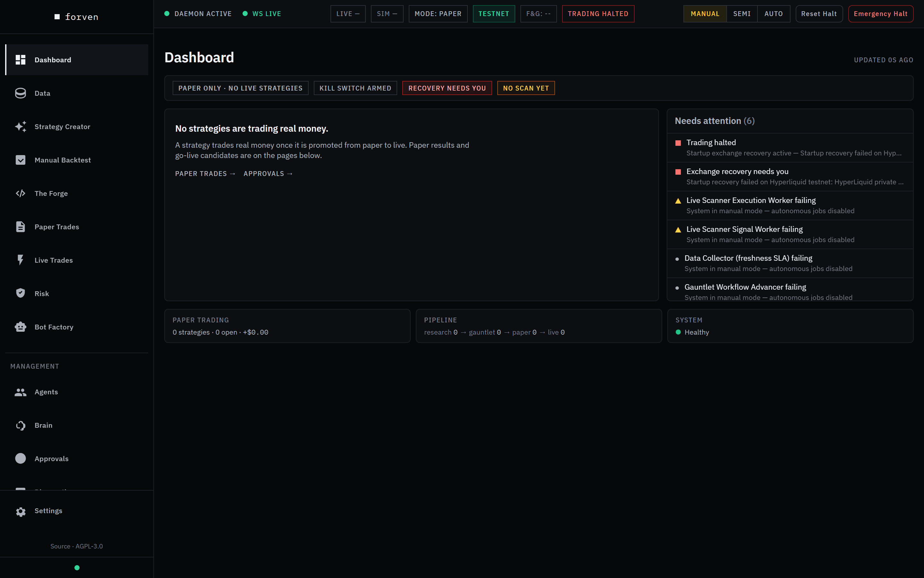924x578 pixels.
Task: Go to the Bot Factory page
Action: pos(77,327)
